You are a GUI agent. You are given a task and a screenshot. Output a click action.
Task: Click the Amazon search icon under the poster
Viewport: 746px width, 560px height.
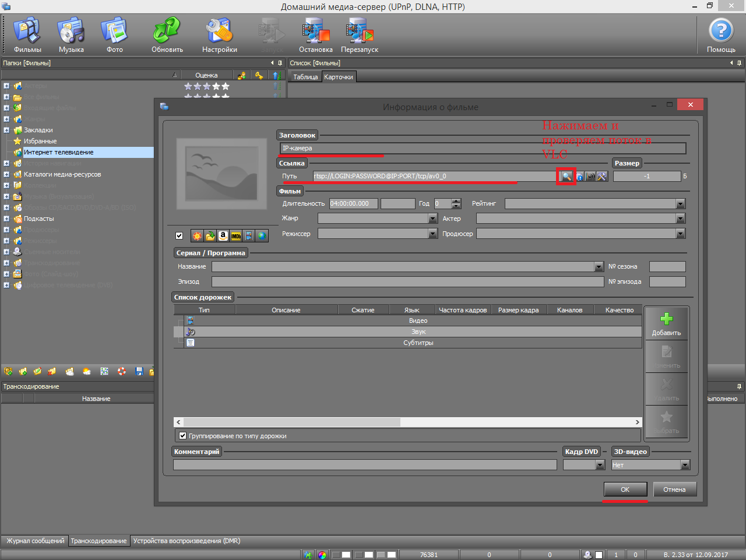pos(223,236)
